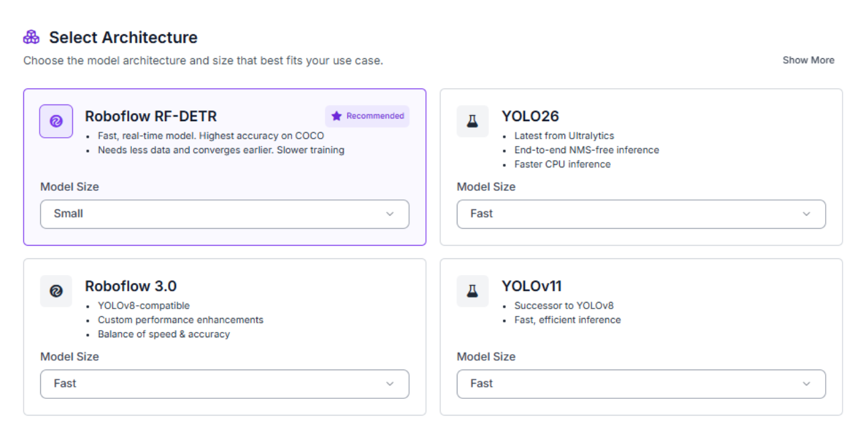Viewport: 868px width, 431px height.
Task: Click the Roboflow RF-DETR logo icon
Action: (x=56, y=121)
